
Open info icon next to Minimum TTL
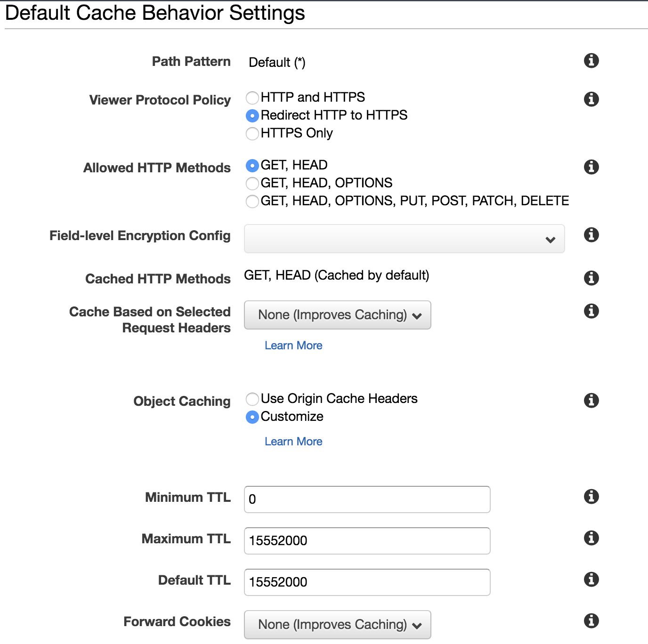point(591,497)
